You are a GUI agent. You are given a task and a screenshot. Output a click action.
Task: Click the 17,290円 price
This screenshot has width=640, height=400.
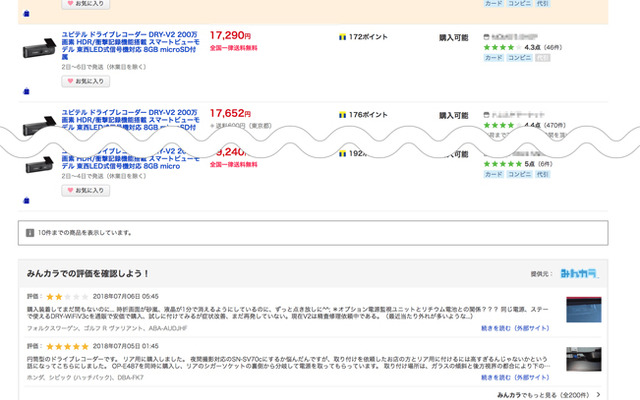click(x=230, y=36)
